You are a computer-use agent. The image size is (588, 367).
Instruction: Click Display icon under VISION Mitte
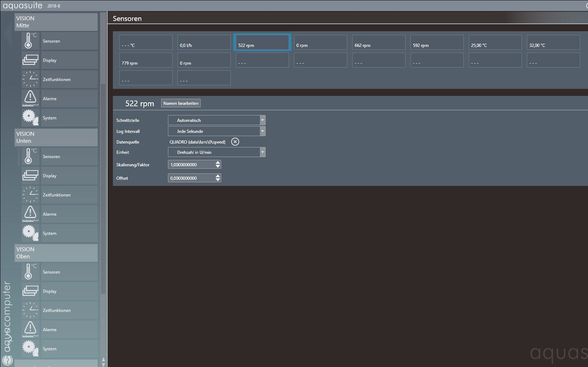tap(30, 60)
